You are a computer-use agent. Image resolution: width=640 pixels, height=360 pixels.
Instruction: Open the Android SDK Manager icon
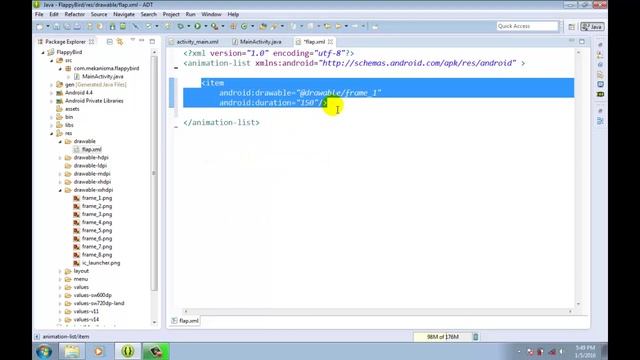pyautogui.click(x=112, y=27)
